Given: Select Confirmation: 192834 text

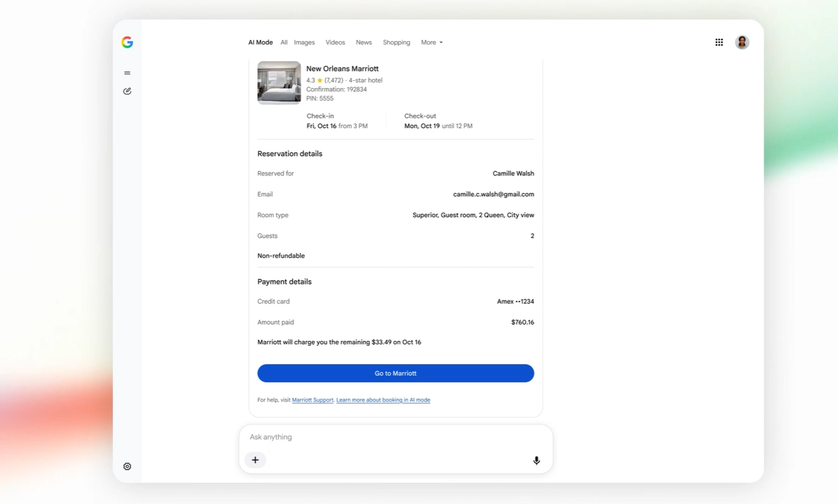Looking at the screenshot, I should click(336, 89).
